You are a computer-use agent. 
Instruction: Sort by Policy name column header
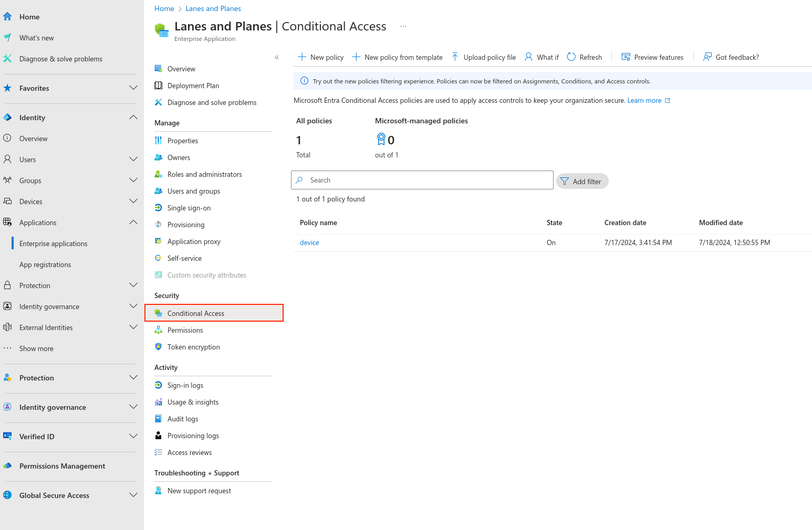pyautogui.click(x=318, y=222)
